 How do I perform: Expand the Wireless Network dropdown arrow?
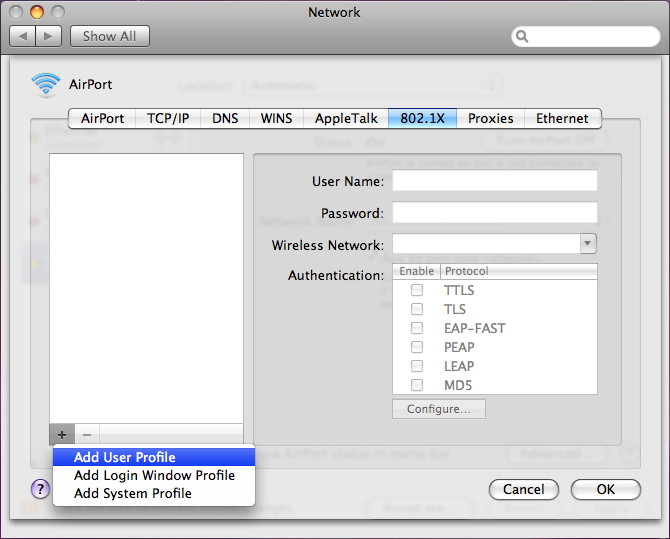(x=588, y=244)
